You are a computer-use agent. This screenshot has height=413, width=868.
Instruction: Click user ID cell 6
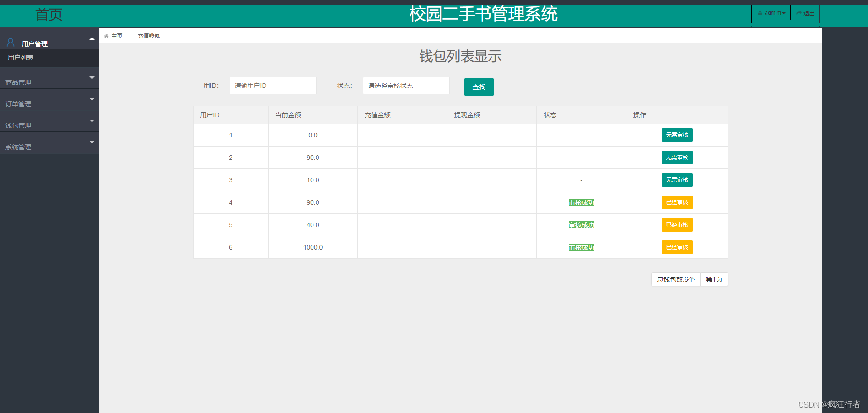pyautogui.click(x=231, y=247)
